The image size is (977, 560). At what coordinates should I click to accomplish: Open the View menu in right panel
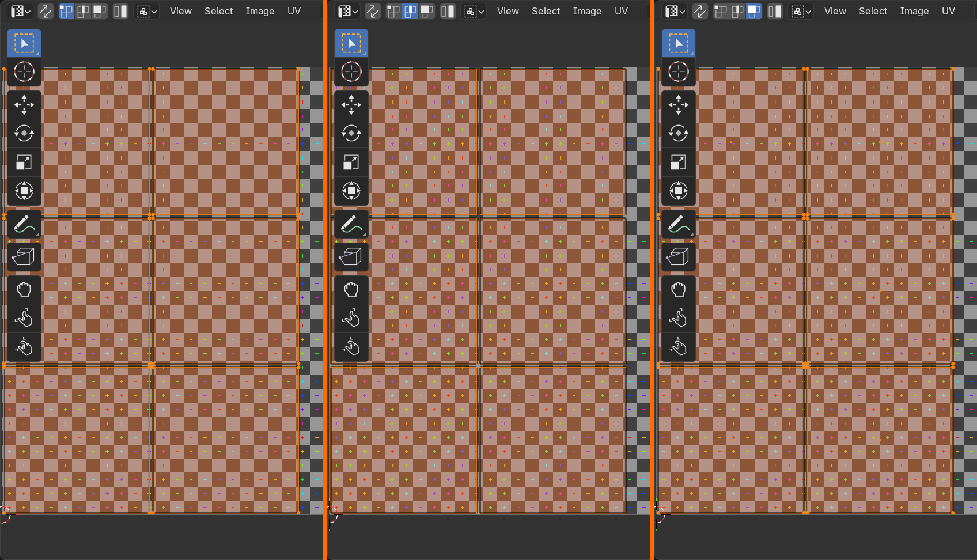point(835,11)
